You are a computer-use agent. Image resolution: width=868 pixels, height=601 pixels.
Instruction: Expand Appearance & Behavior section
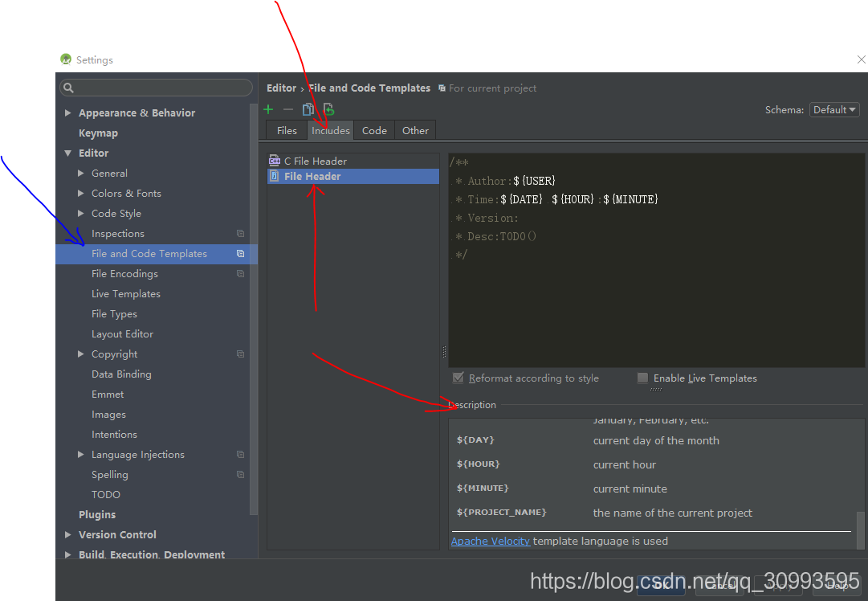67,113
